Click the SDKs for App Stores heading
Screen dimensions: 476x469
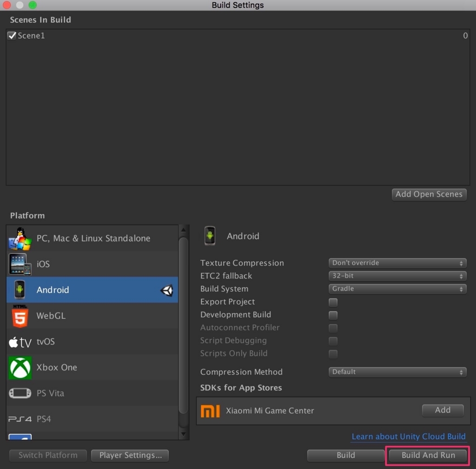pos(241,388)
